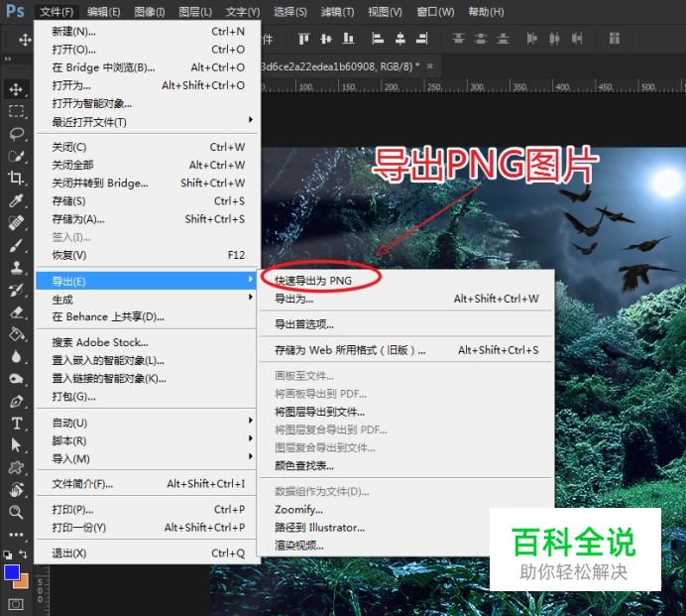This screenshot has height=616, width=686.
Task: Select the Custom Shape tool
Action: 16,467
